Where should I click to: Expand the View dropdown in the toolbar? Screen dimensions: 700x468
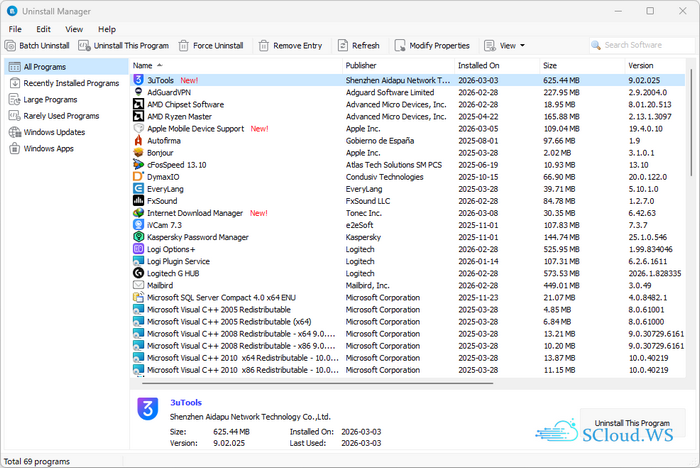pos(505,45)
